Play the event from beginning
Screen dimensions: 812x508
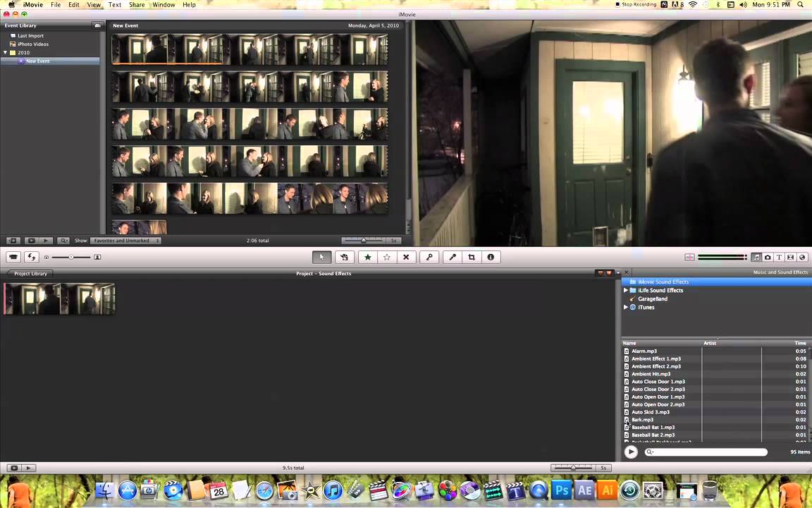(x=46, y=241)
